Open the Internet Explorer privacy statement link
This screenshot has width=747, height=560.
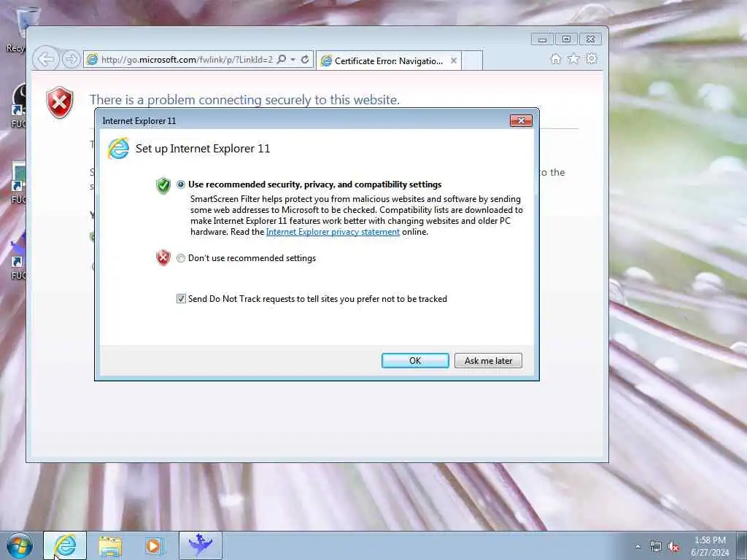click(x=333, y=232)
